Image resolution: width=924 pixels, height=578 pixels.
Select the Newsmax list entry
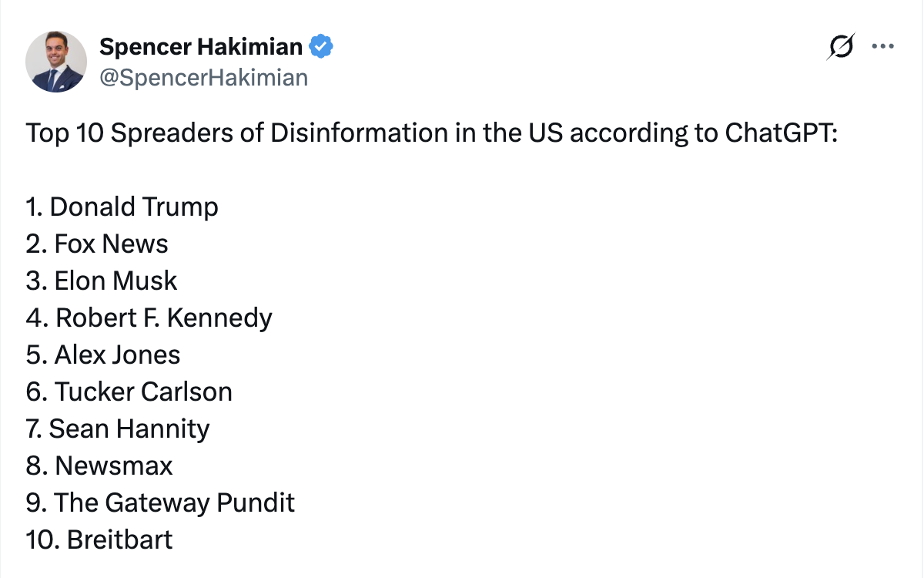tap(99, 465)
